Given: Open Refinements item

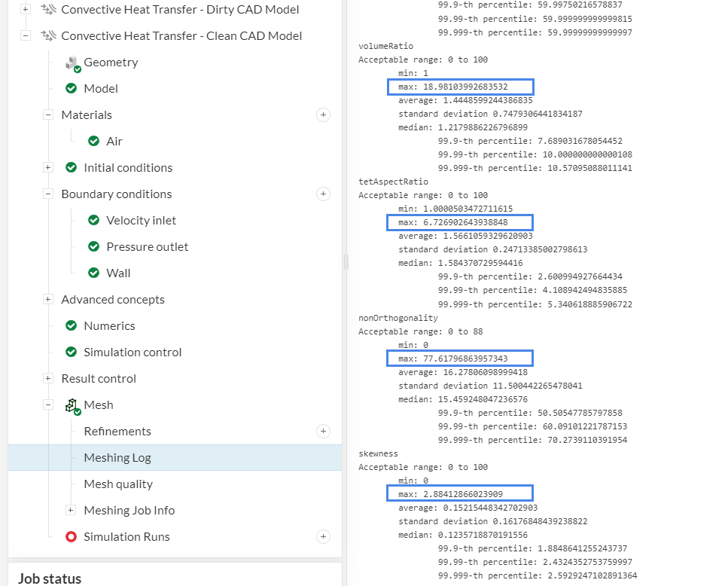Looking at the screenshot, I should pyautogui.click(x=117, y=432).
